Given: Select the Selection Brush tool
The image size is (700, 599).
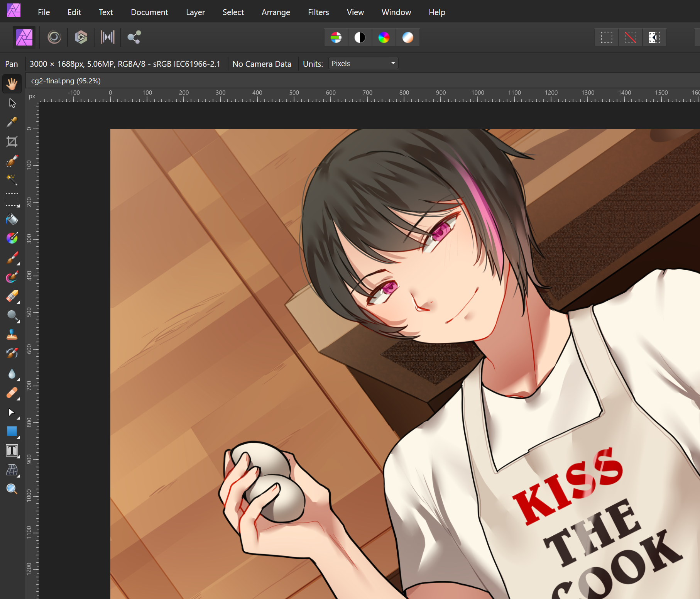Looking at the screenshot, I should [12, 161].
